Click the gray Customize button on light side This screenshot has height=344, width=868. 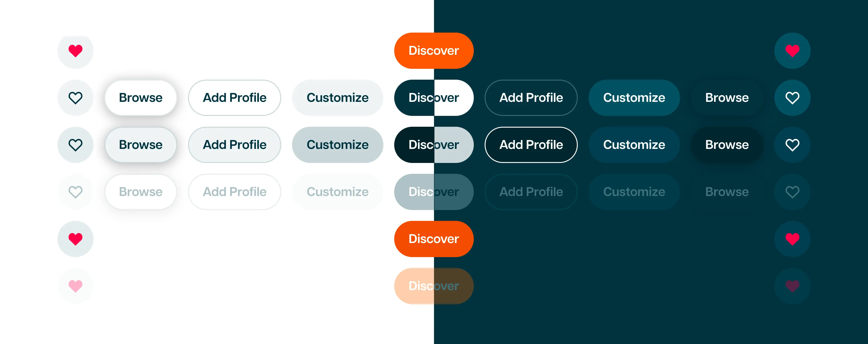click(x=337, y=145)
